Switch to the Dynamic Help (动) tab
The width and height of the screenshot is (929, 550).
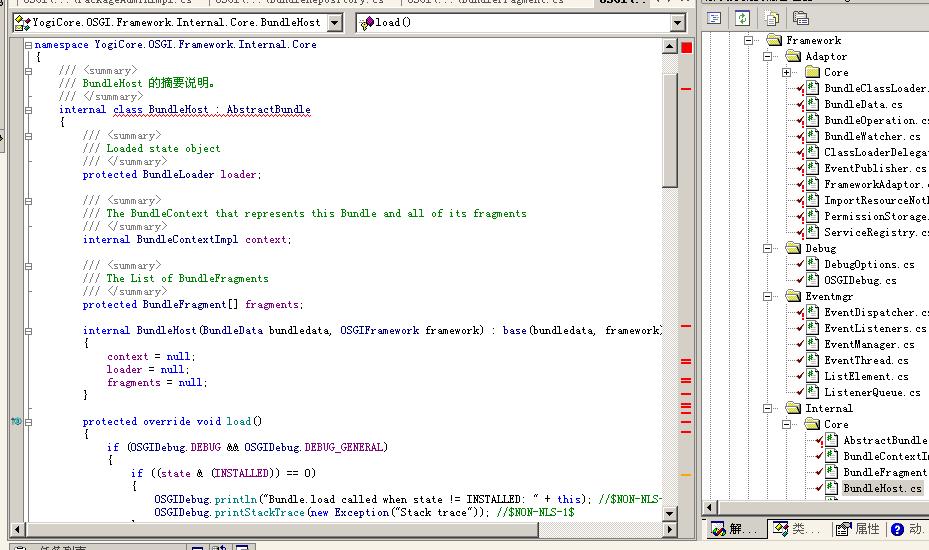click(x=908, y=529)
